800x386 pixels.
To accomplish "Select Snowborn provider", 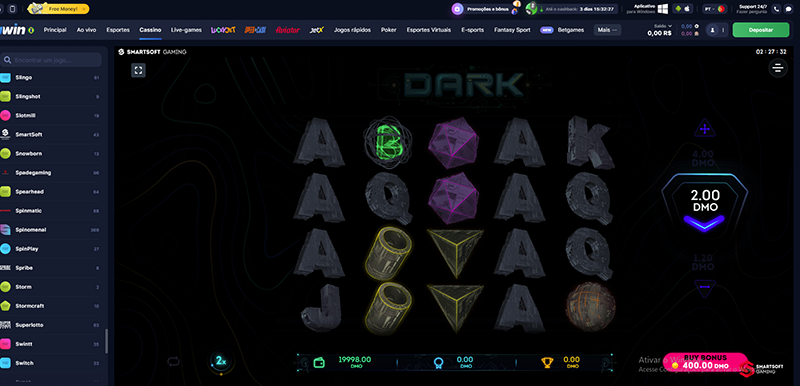I will [x=51, y=153].
